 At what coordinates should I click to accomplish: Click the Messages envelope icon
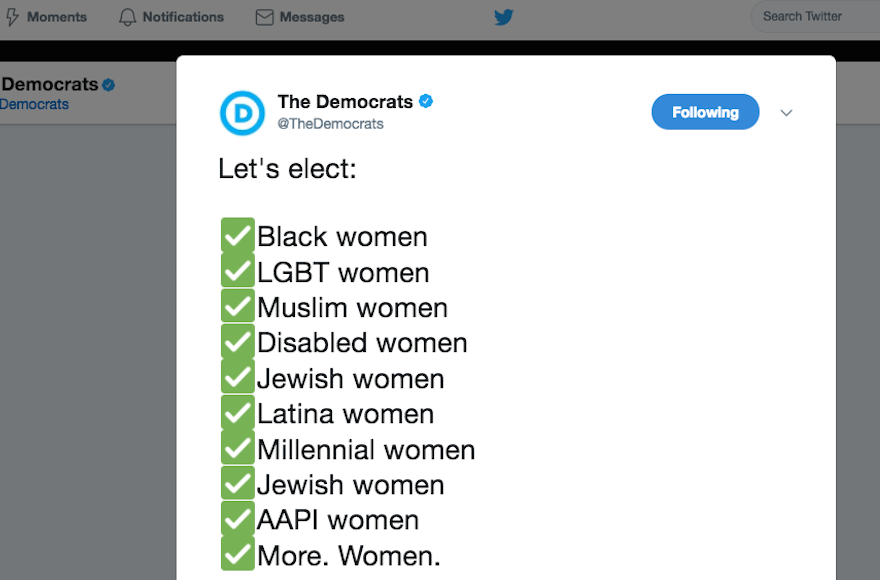point(264,17)
